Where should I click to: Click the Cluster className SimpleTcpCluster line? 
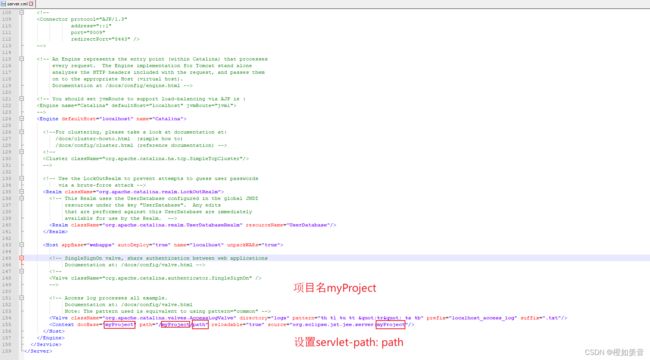point(146,158)
